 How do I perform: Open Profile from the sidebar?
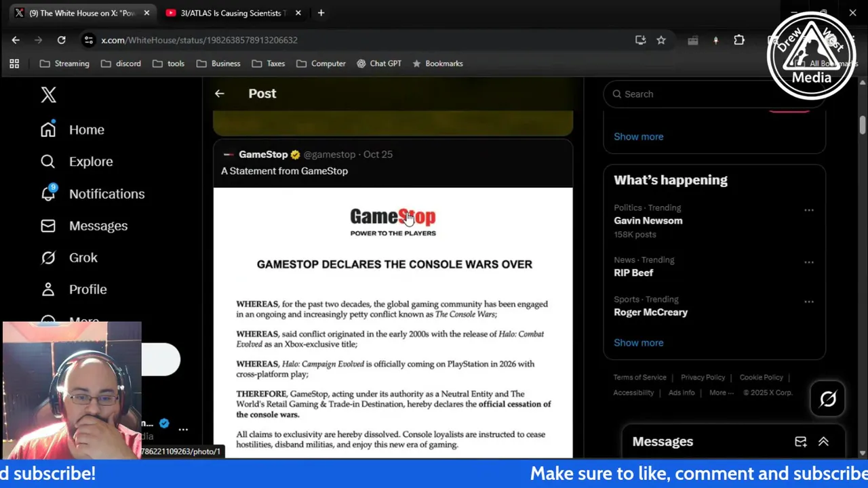click(73, 289)
